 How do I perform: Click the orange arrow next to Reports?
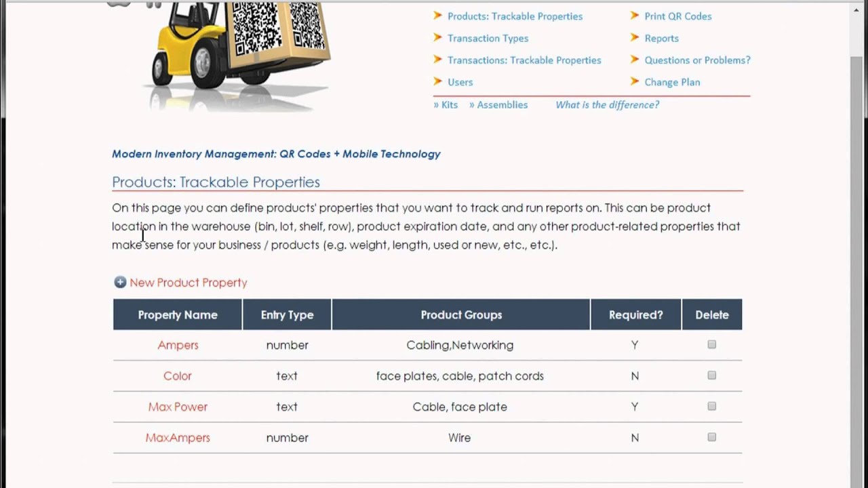[635, 38]
